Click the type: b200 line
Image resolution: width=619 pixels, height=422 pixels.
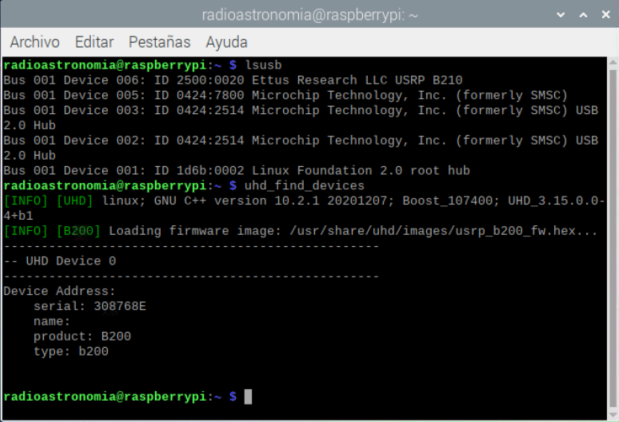click(71, 351)
